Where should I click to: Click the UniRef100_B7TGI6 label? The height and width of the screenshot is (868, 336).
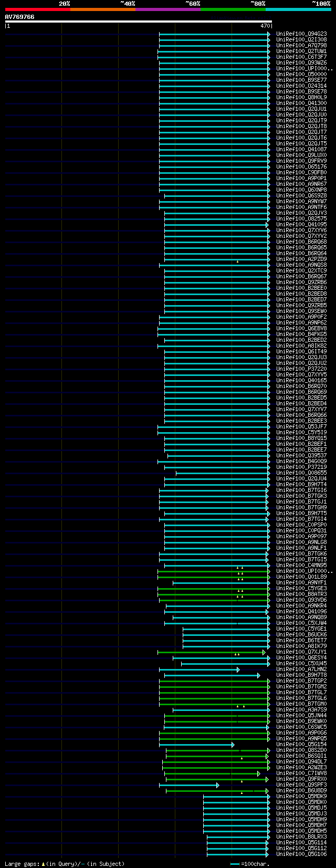301,490
